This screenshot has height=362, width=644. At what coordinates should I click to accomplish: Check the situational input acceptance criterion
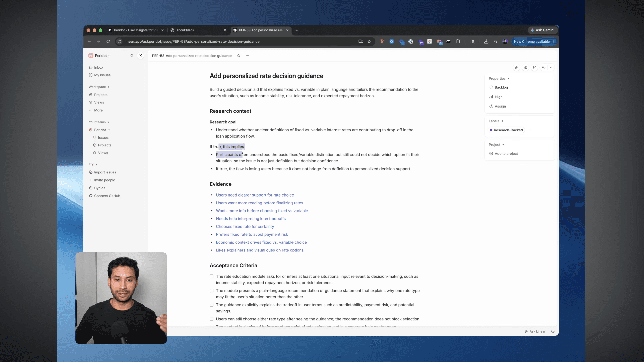[x=212, y=276]
